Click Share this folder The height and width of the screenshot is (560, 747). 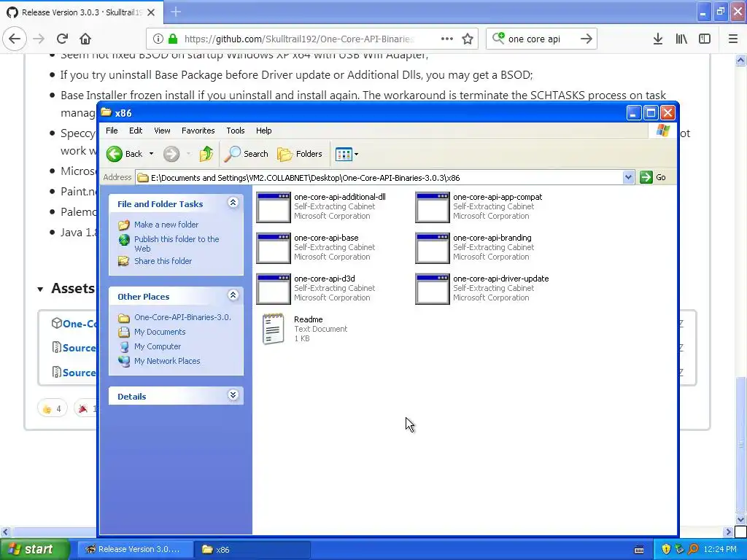[x=163, y=261]
